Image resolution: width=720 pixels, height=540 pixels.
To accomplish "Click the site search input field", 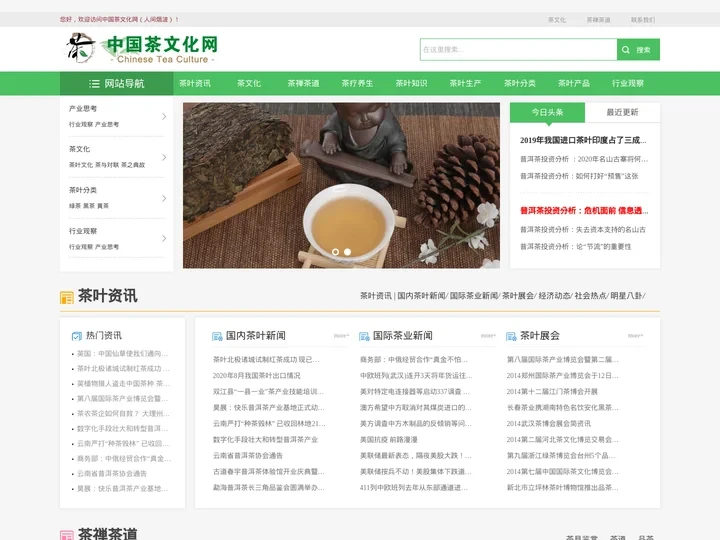I will (517, 50).
